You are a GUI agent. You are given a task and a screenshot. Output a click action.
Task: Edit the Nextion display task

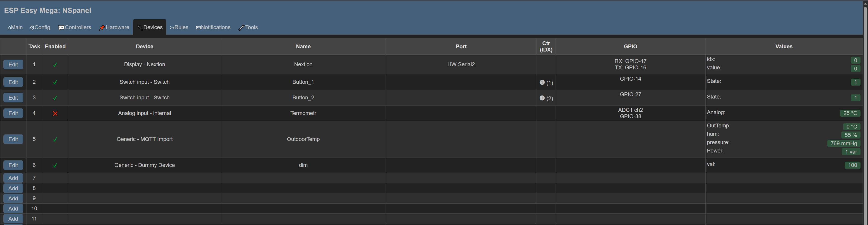pyautogui.click(x=13, y=64)
